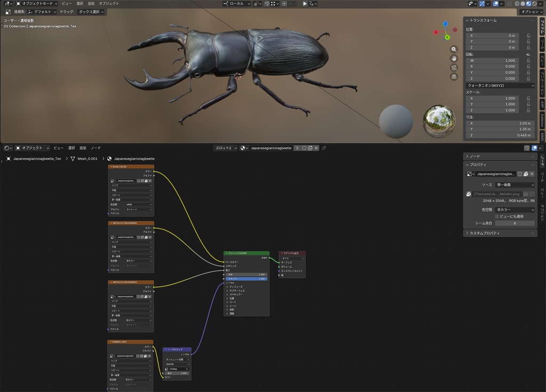
Task: Open 追加 menu in node editor header
Action: point(83,148)
